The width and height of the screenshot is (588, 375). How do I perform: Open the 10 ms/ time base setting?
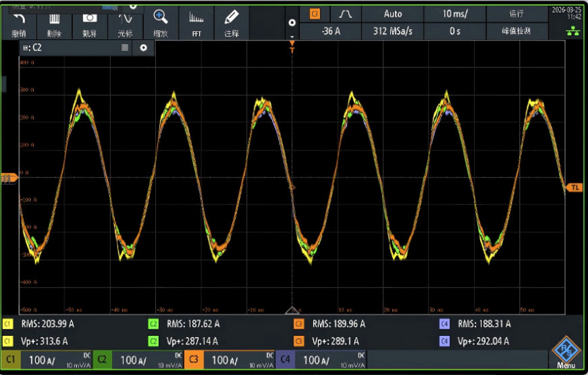[455, 14]
